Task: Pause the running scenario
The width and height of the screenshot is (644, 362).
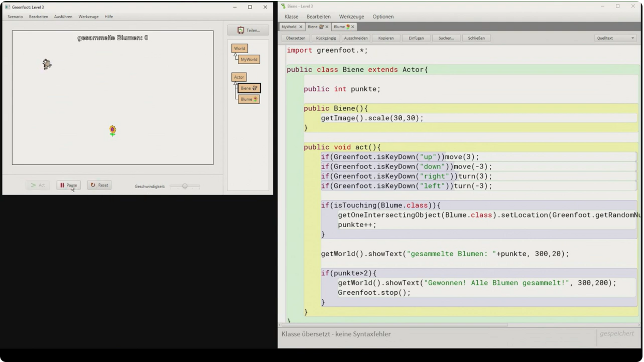Action: [68, 185]
